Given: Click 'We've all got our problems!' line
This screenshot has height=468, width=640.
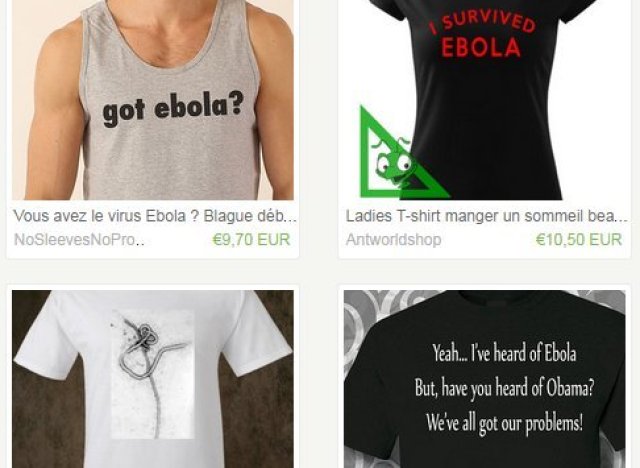Looking at the screenshot, I should click(x=504, y=423).
